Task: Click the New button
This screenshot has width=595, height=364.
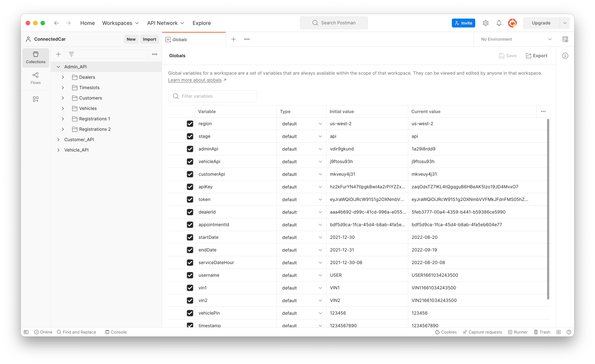Action: coord(131,39)
